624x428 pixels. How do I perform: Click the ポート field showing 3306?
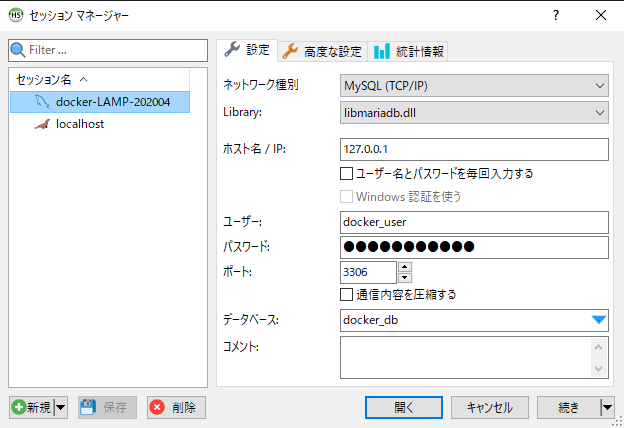coord(368,272)
